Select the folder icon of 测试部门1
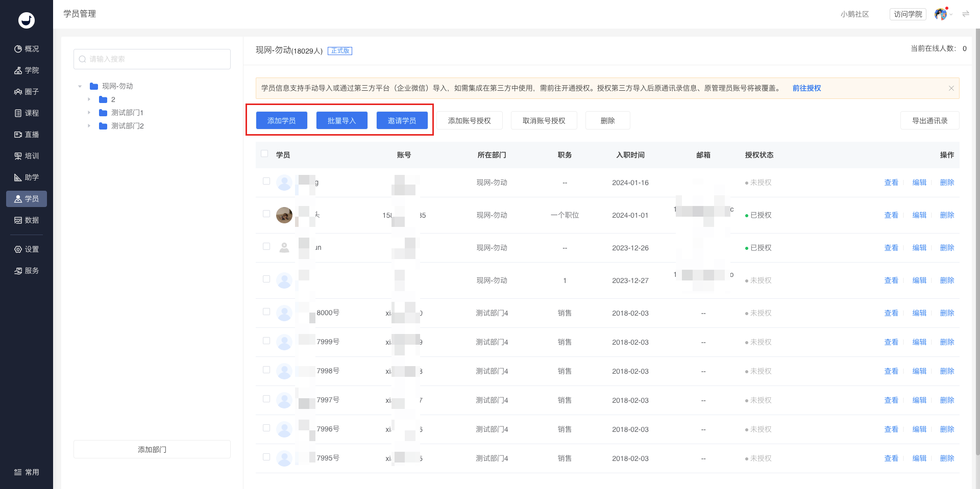The width and height of the screenshot is (980, 489). coord(103,113)
